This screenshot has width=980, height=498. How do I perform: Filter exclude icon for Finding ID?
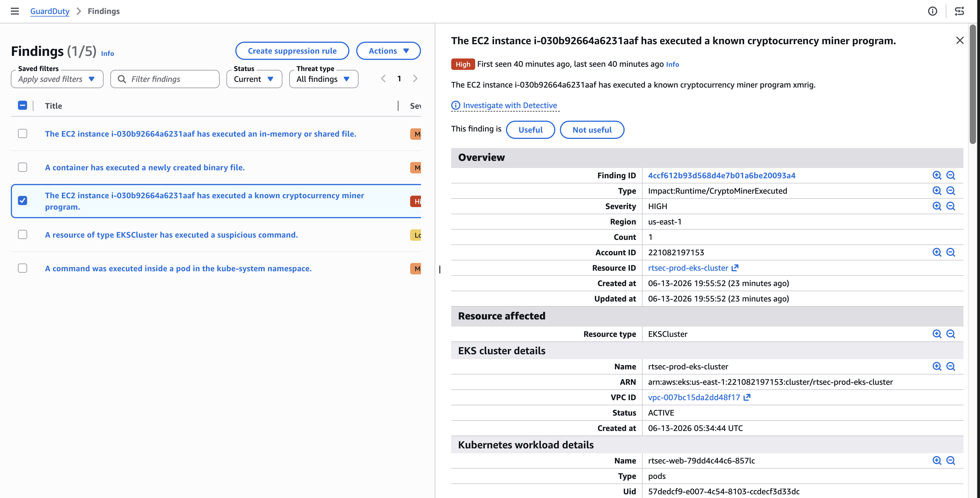coord(951,175)
